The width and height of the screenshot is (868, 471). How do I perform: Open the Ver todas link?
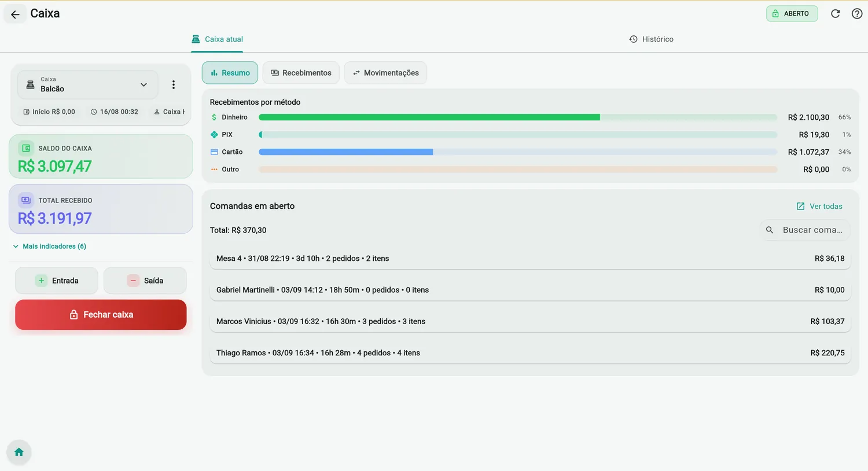(x=819, y=206)
